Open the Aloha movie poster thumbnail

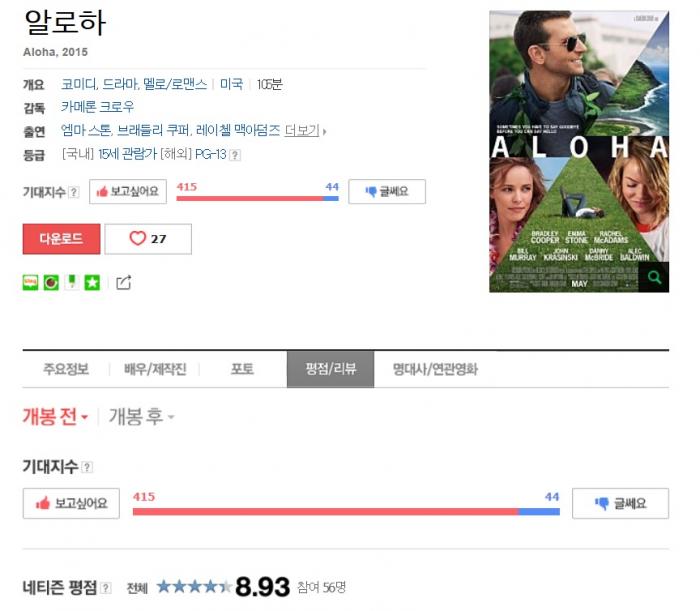coord(579,151)
